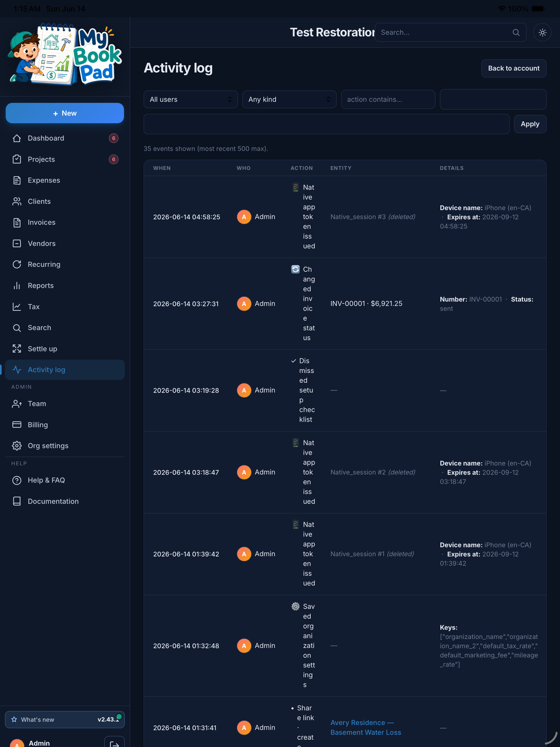Click timestamp 2026-06-14 04:58:25
560x747 pixels.
(x=187, y=217)
